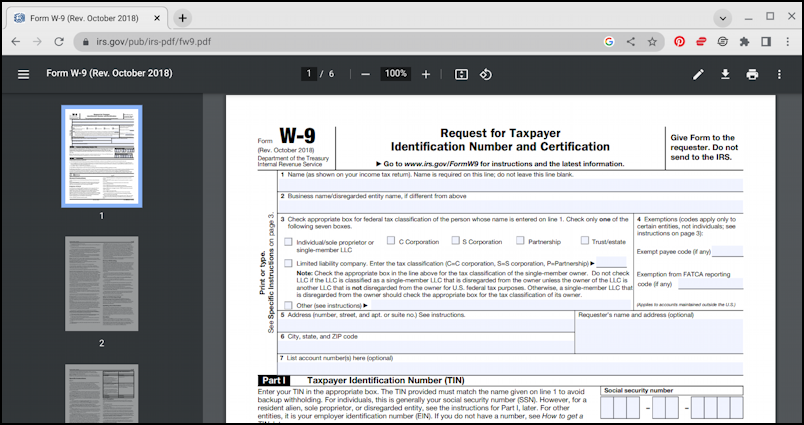
Task: Zoom in with the plus button
Action: click(426, 74)
